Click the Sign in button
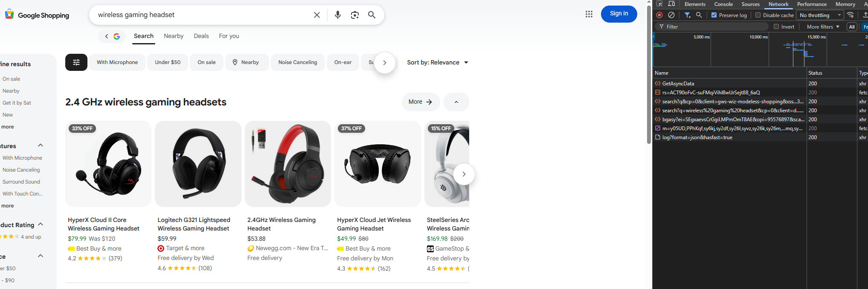 (619, 14)
